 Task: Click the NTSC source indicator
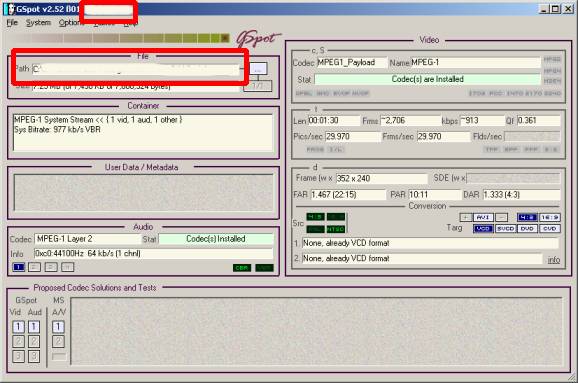pos(336,229)
